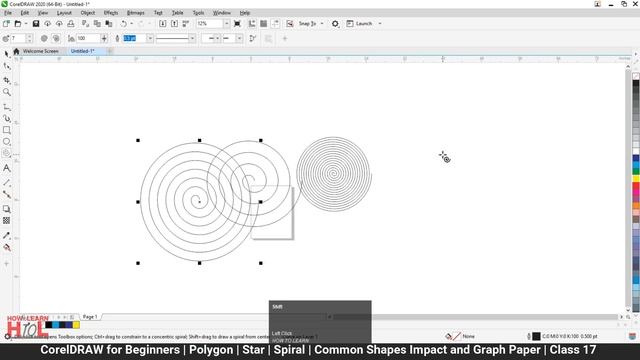
Task: Select the Interactive Fill tool
Action: click(7, 247)
